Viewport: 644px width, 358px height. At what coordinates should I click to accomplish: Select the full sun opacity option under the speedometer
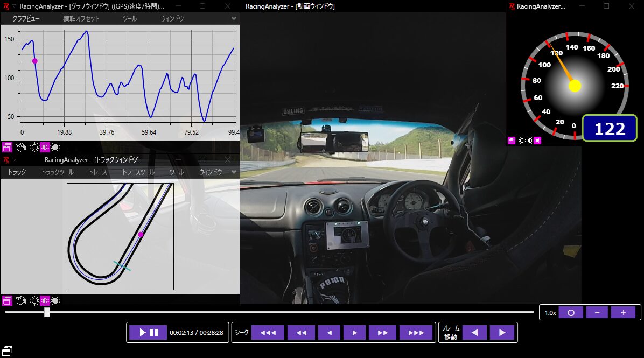(537, 141)
